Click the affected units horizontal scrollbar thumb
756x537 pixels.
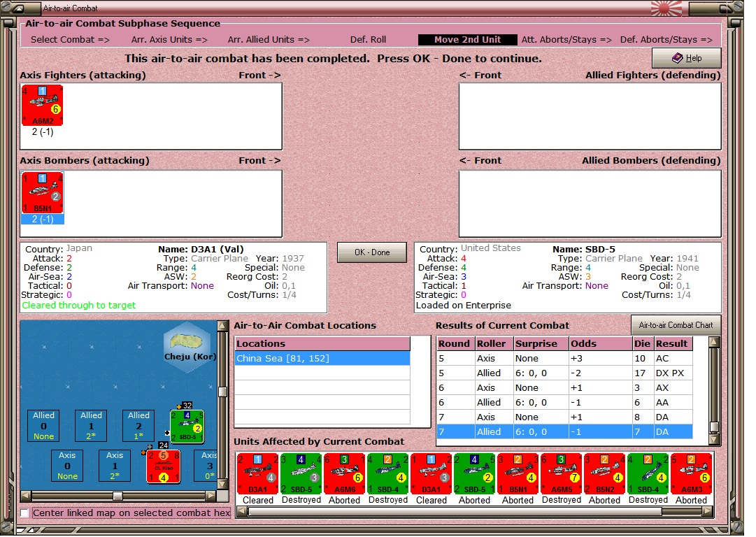click(455, 511)
